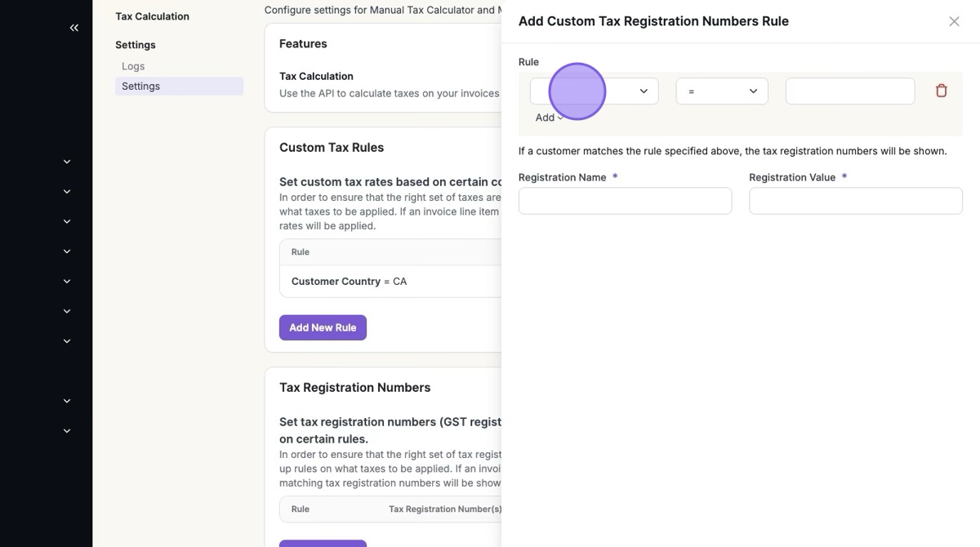This screenshot has width=980, height=547.
Task: Select the highlighted Settings menu item
Action: (179, 86)
